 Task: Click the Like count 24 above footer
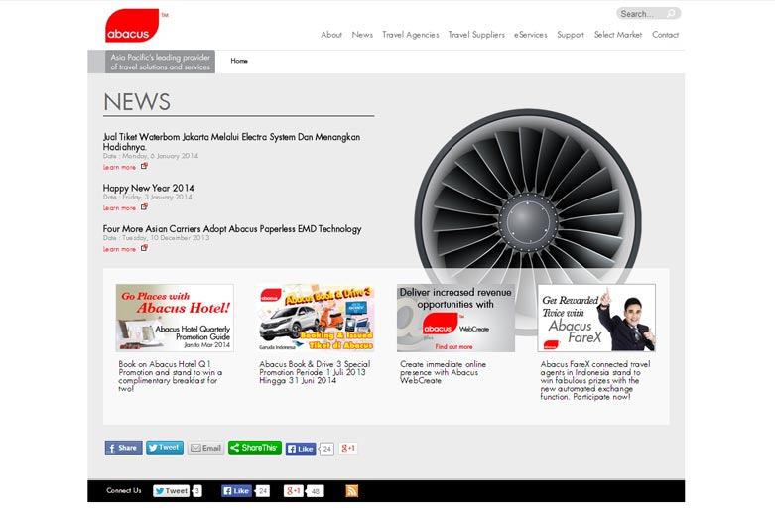[326, 449]
